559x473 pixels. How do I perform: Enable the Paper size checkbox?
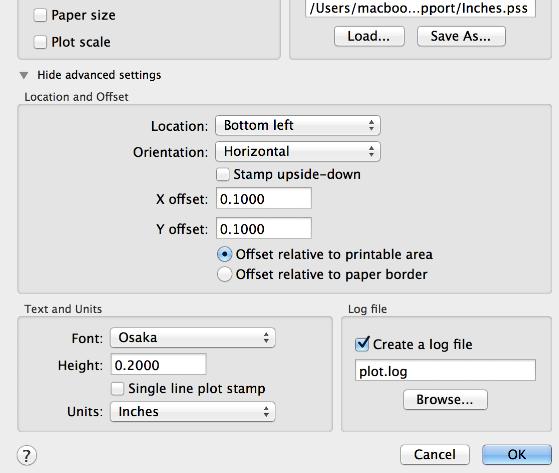click(40, 15)
